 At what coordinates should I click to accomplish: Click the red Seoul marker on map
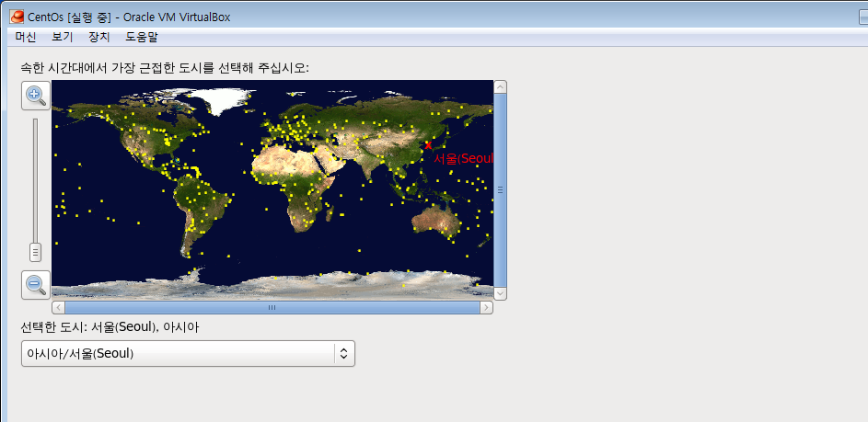tap(428, 145)
